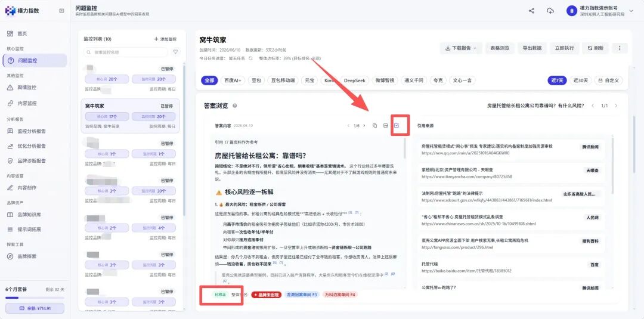Click the split view icon beside copy
This screenshot has width=644, height=319.
click(x=385, y=126)
